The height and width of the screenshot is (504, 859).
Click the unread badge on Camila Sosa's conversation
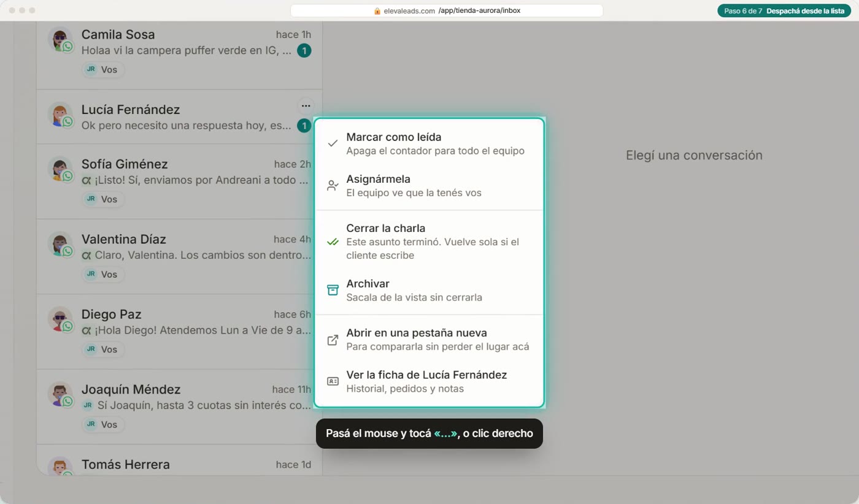point(304,51)
